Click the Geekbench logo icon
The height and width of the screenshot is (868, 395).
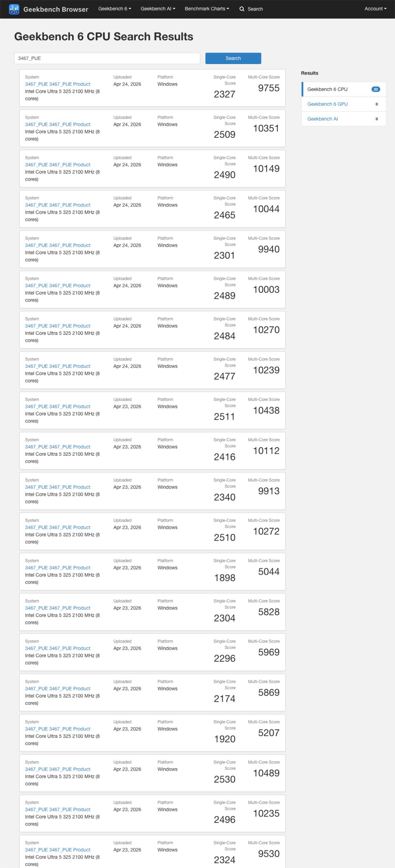[14, 9]
